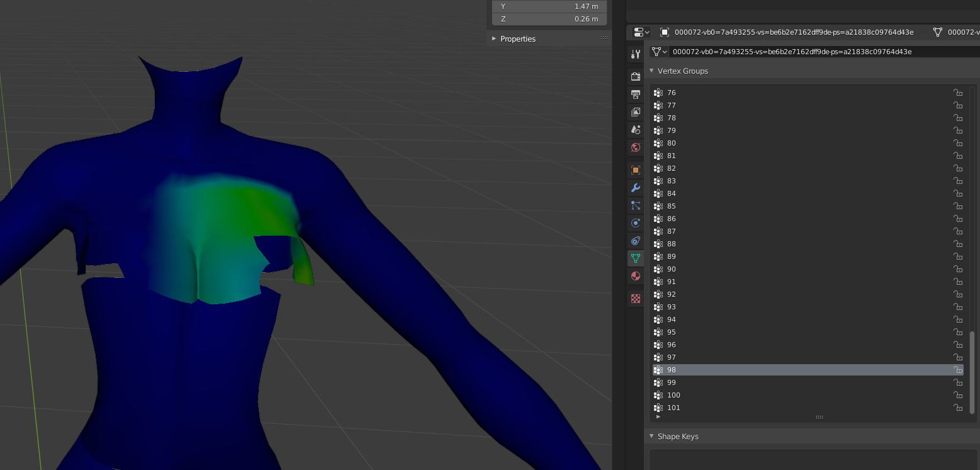Open the Material properties tab

coord(636,276)
